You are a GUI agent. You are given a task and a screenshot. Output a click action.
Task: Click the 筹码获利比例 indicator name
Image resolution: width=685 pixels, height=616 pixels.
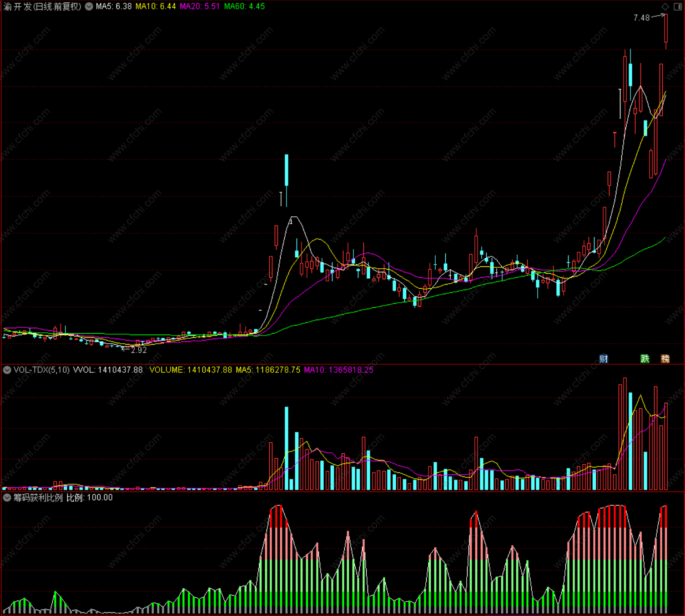tap(38, 497)
